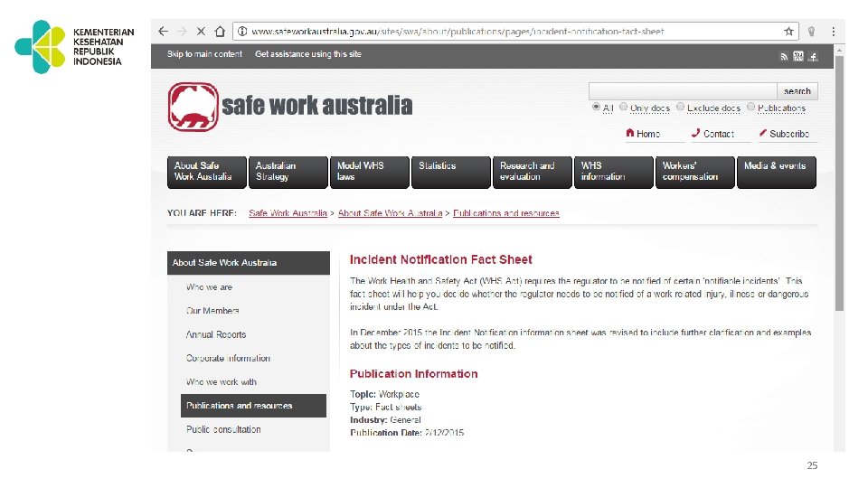
Task: Click the Facebook icon in top bar
Action: click(x=813, y=56)
